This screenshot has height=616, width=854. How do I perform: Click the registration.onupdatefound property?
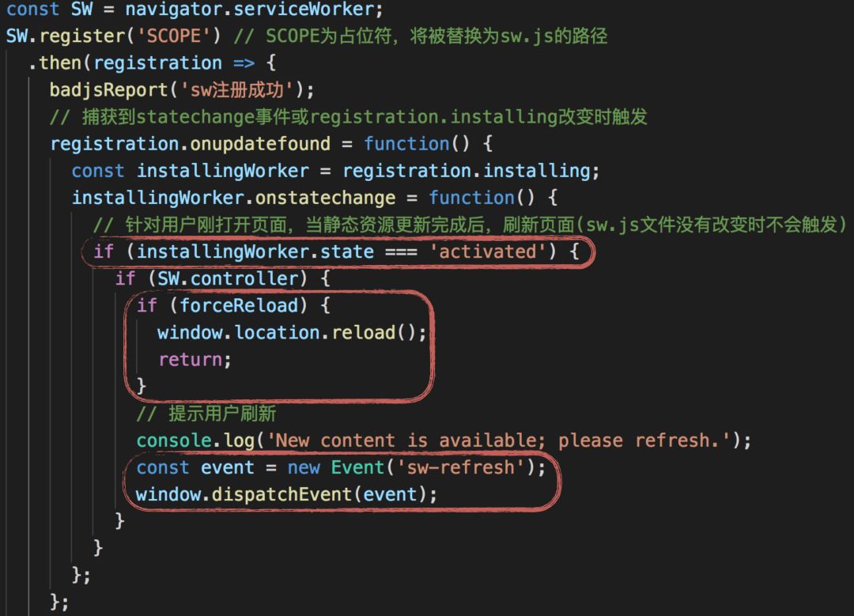[x=190, y=144]
